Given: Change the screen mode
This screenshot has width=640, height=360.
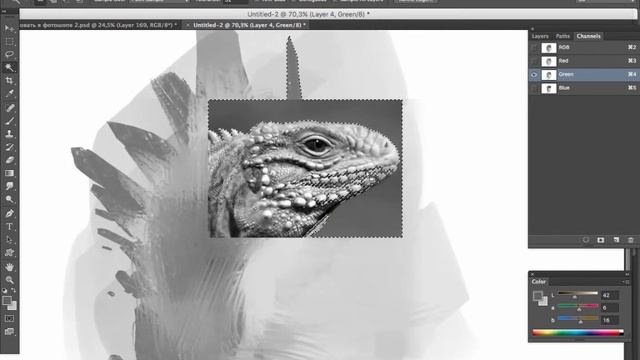Looking at the screenshot, I should coord(9,331).
